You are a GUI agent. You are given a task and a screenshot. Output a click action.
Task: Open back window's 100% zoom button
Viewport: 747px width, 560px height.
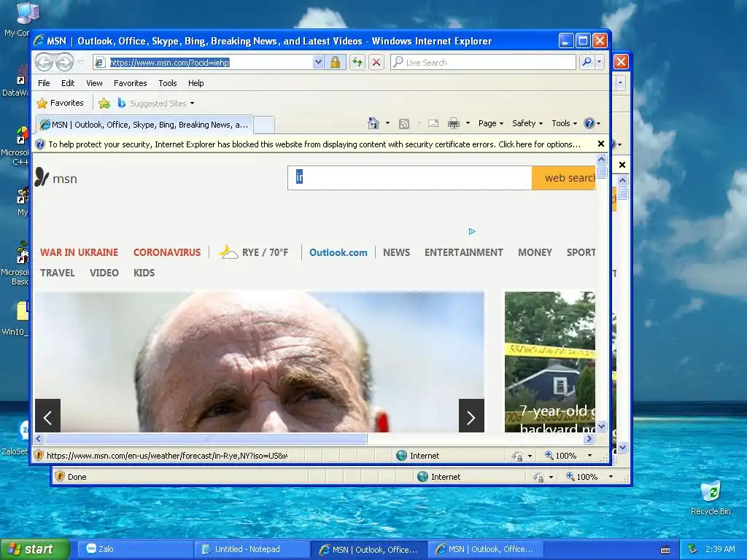click(581, 477)
